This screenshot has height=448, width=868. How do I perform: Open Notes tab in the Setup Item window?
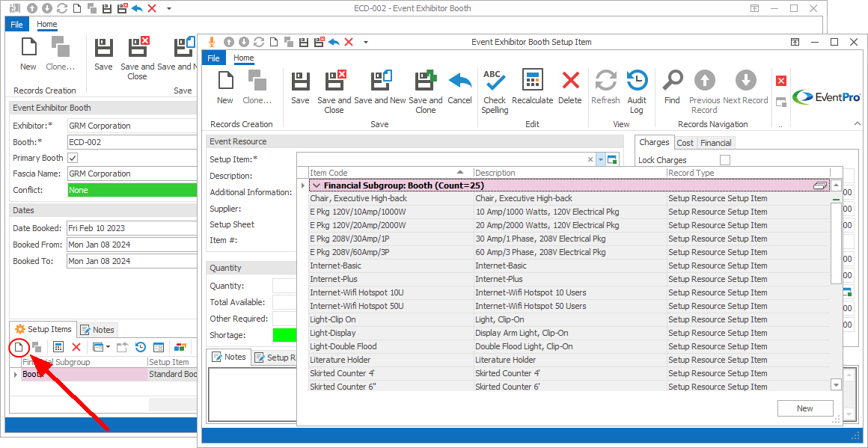[x=229, y=357]
